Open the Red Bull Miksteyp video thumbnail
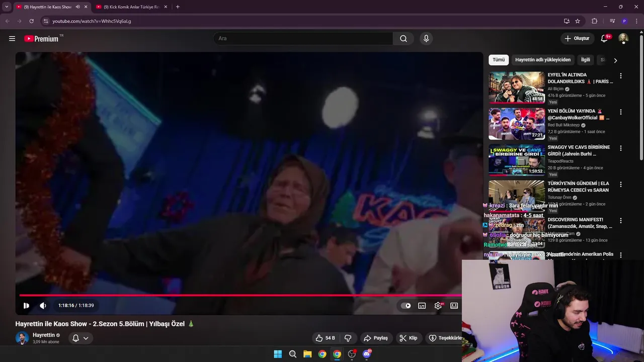The height and width of the screenshot is (362, 644). tap(517, 124)
